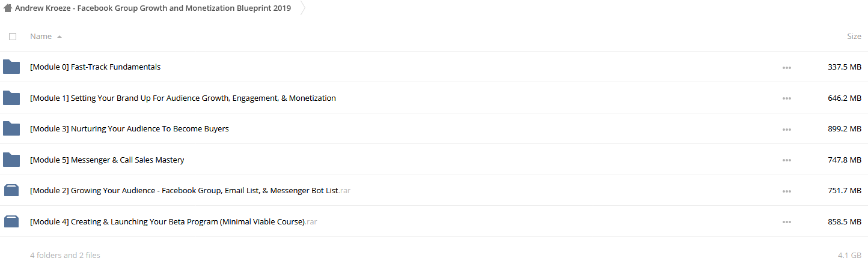The width and height of the screenshot is (868, 267).
Task: Open the three-dot menu for Module 4 rar
Action: pos(787,222)
